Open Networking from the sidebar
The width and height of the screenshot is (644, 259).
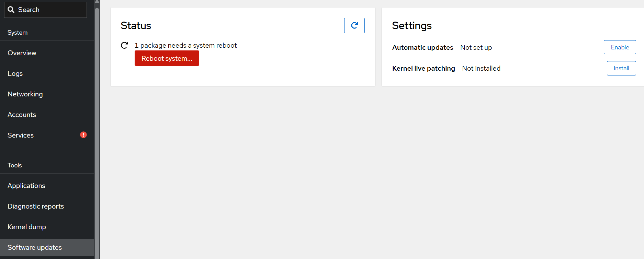(25, 94)
